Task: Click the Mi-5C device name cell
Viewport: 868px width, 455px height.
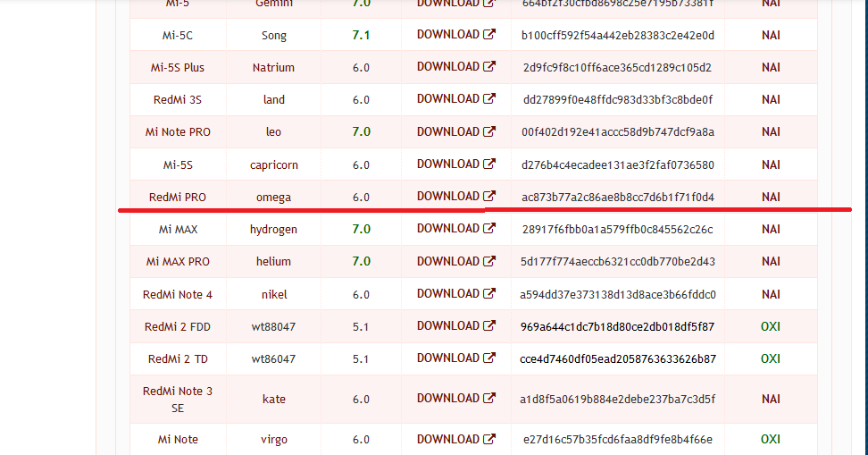Action: (178, 36)
